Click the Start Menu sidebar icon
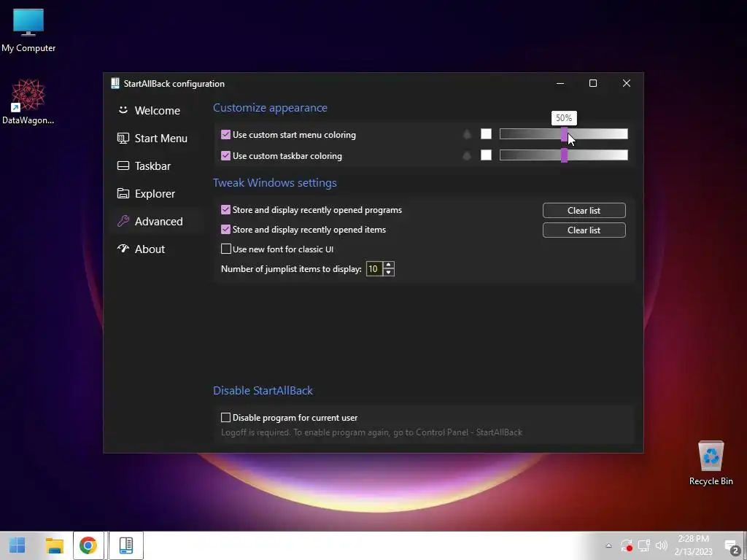The image size is (747, 560). pos(123,138)
